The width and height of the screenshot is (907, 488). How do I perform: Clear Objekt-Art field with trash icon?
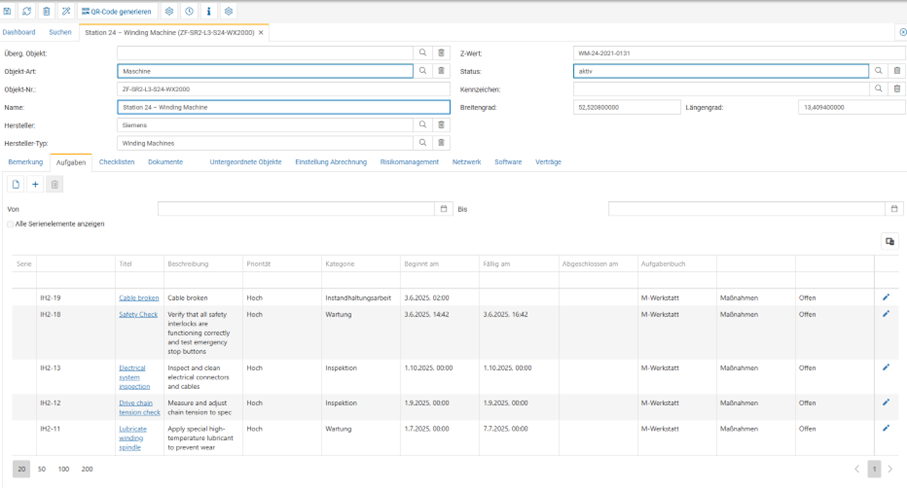point(441,71)
